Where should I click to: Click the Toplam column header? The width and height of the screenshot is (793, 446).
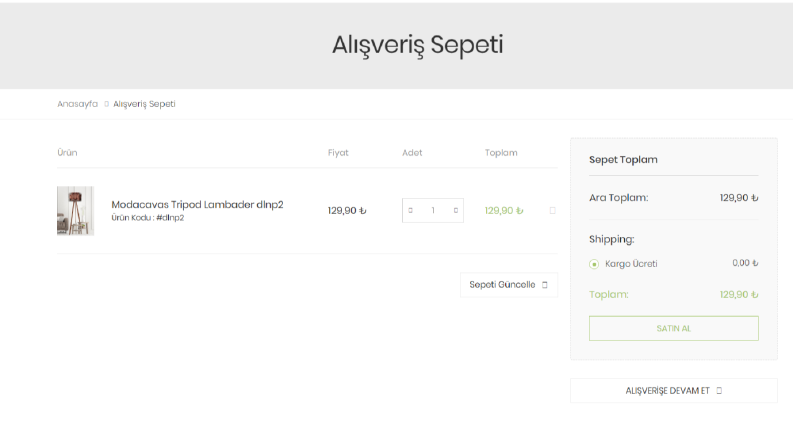click(x=501, y=153)
